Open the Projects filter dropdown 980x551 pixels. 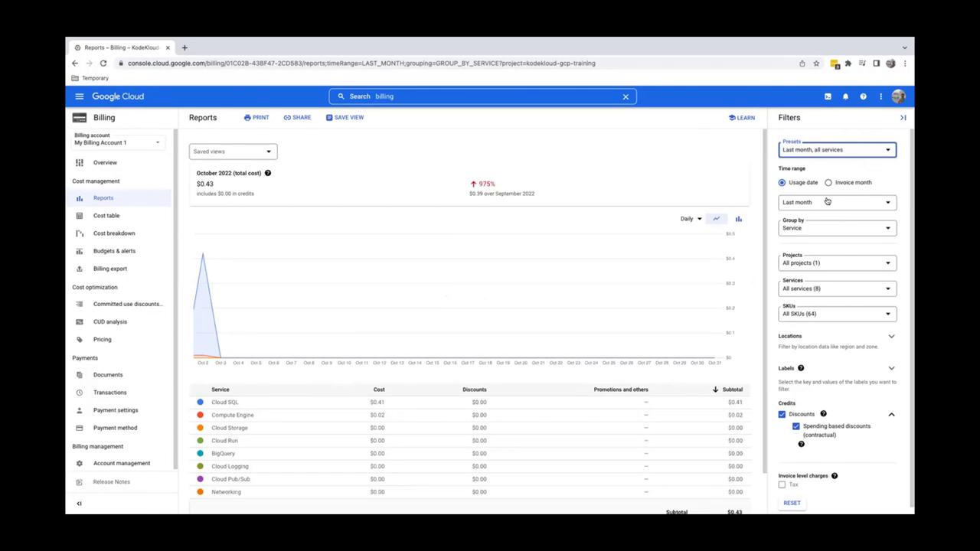click(x=837, y=262)
